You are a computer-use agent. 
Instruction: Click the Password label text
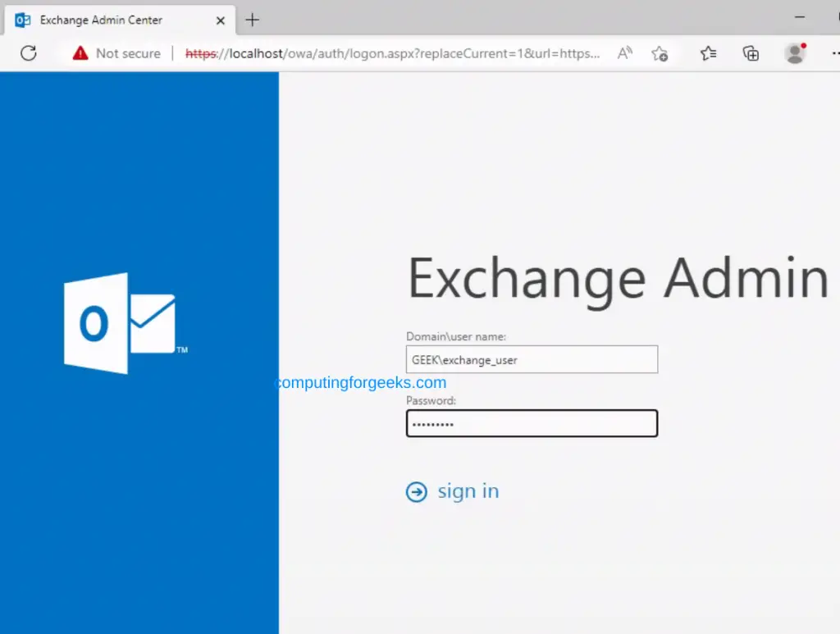pos(431,401)
